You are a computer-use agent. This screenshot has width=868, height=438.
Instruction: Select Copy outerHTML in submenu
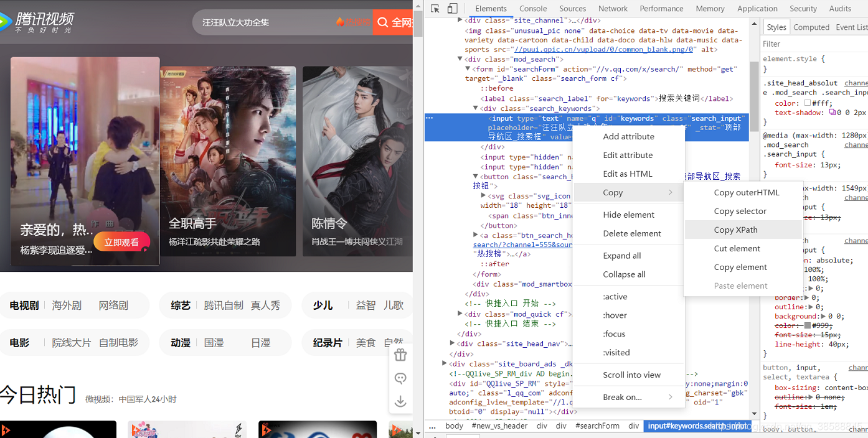pyautogui.click(x=743, y=192)
